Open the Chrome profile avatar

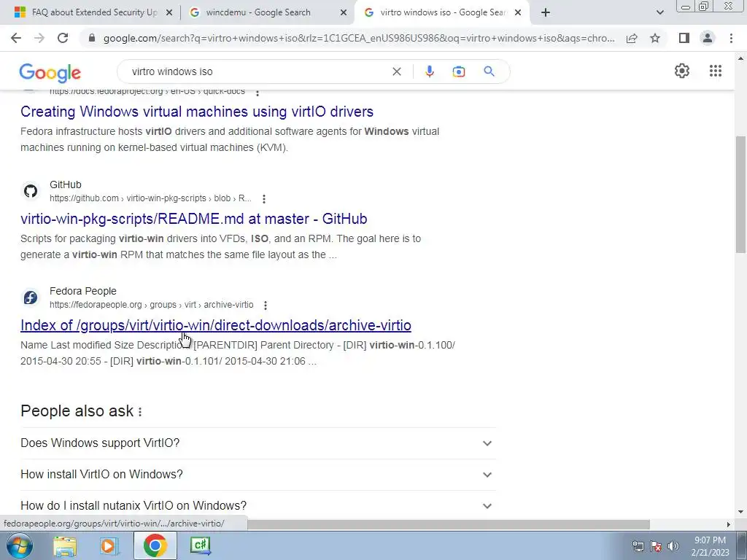pos(708,38)
